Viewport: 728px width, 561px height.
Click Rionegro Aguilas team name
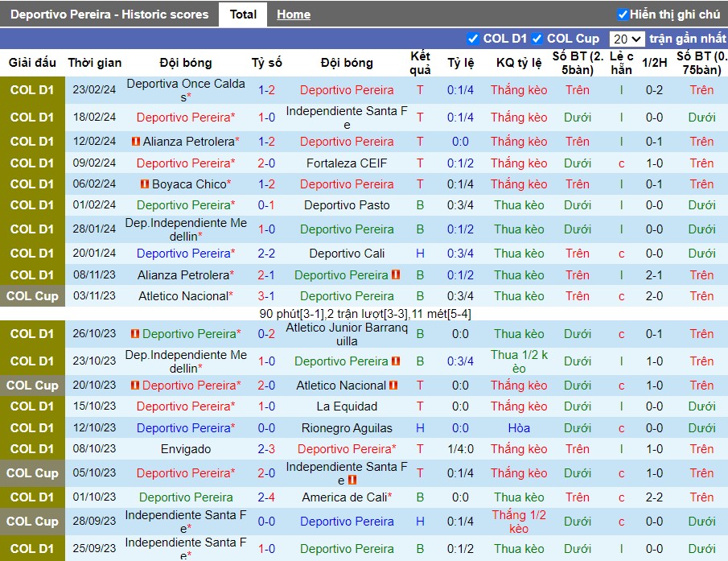[x=347, y=427]
